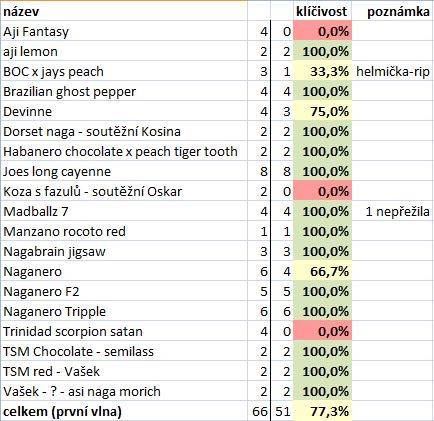Click the '1 nepřežila' note cell

393,211
